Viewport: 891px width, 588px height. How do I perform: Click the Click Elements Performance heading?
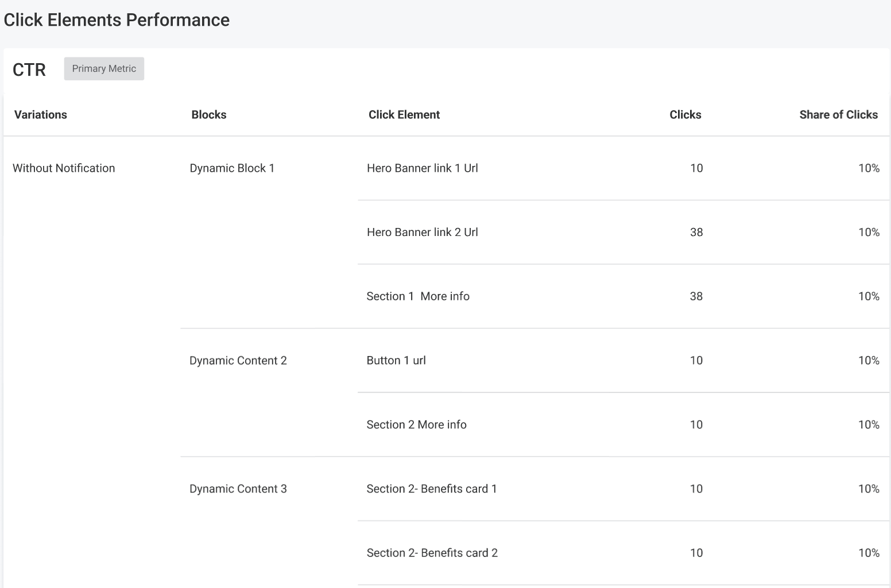[x=117, y=20]
